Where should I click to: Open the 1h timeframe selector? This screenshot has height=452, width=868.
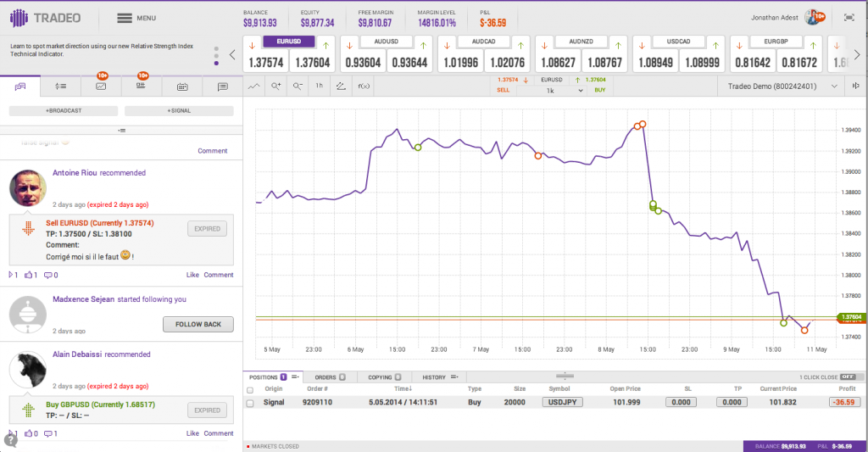[319, 86]
